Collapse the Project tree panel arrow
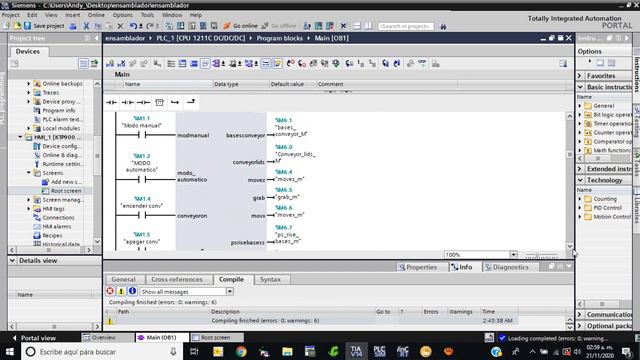640x360 pixels. (x=96, y=38)
